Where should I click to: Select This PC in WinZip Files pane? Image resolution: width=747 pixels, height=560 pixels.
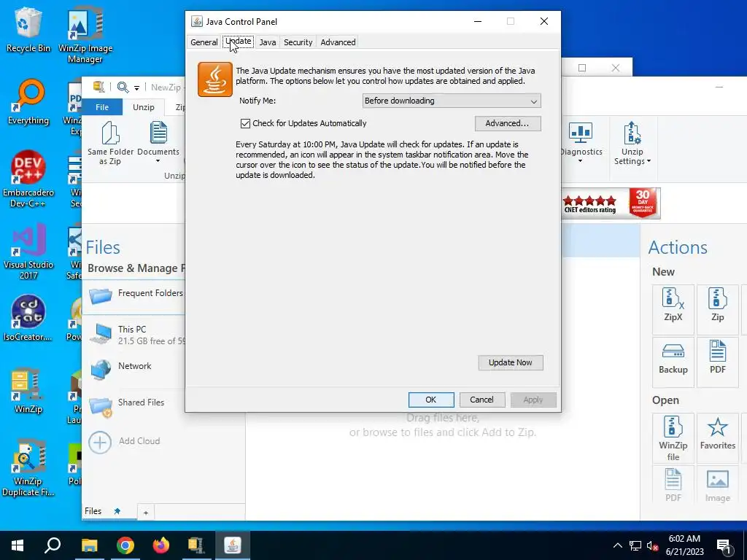136,335
